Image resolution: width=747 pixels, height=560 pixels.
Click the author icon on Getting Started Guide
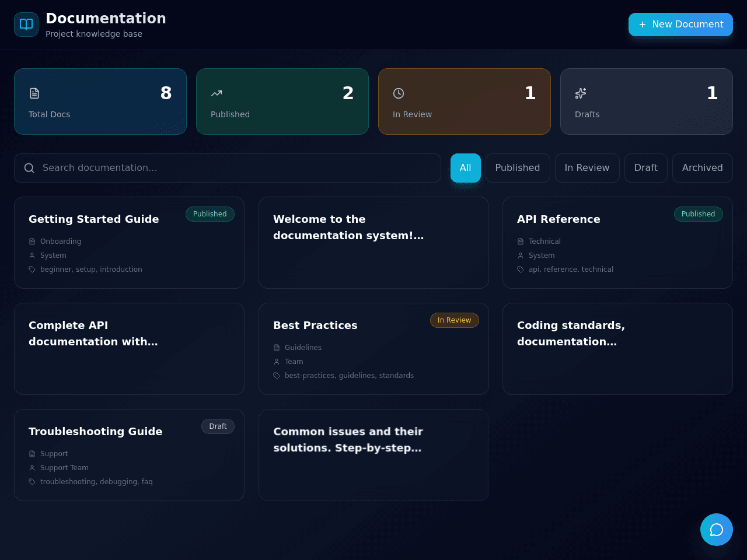[x=32, y=256]
